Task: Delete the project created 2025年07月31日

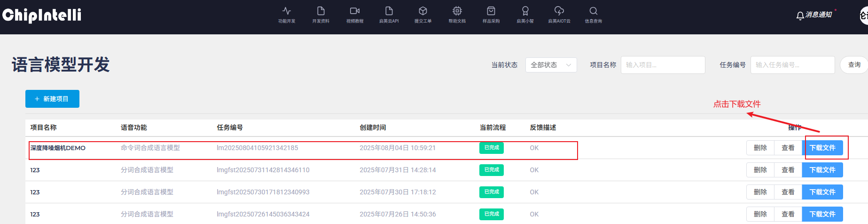Action: (x=760, y=170)
